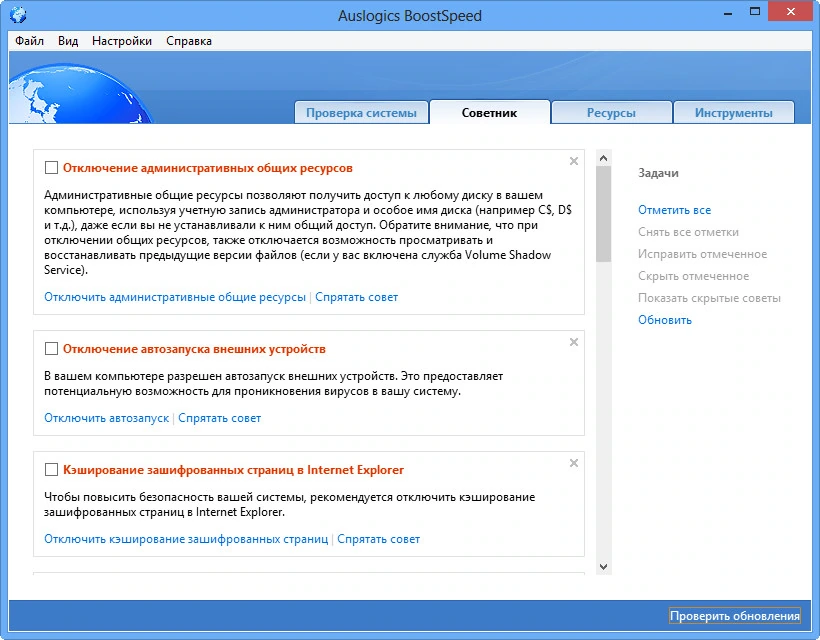This screenshot has height=640, width=820.
Task: Click 'Спрятать совет' under IE caching advice
Action: coord(379,539)
